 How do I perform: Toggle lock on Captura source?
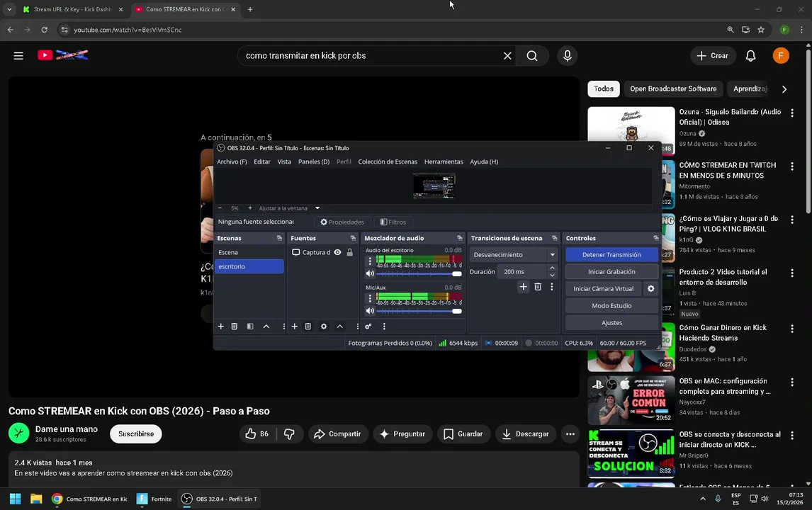click(x=349, y=252)
